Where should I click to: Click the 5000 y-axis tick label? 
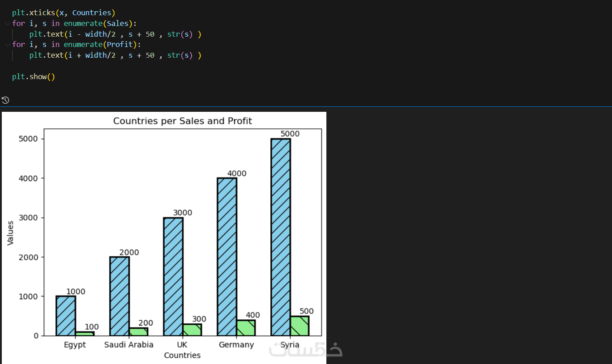(28, 139)
